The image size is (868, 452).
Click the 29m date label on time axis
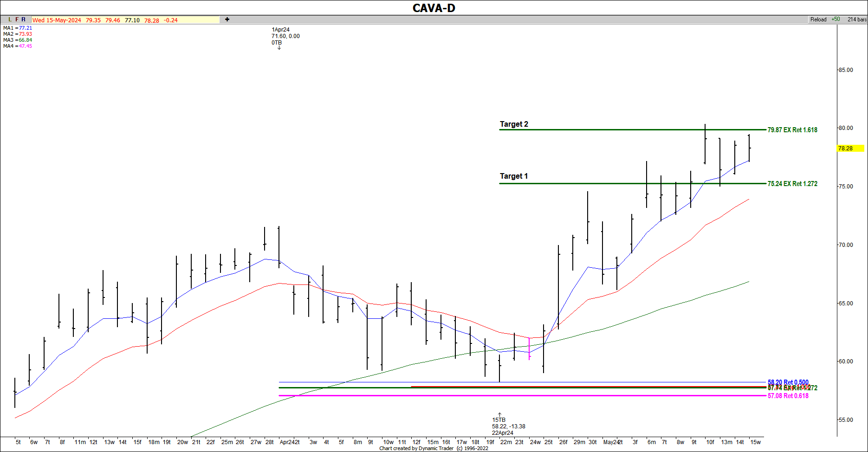click(579, 442)
